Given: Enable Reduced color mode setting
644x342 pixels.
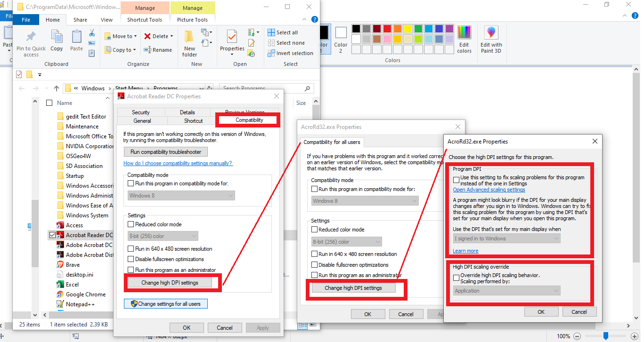Looking at the screenshot, I should 130,224.
